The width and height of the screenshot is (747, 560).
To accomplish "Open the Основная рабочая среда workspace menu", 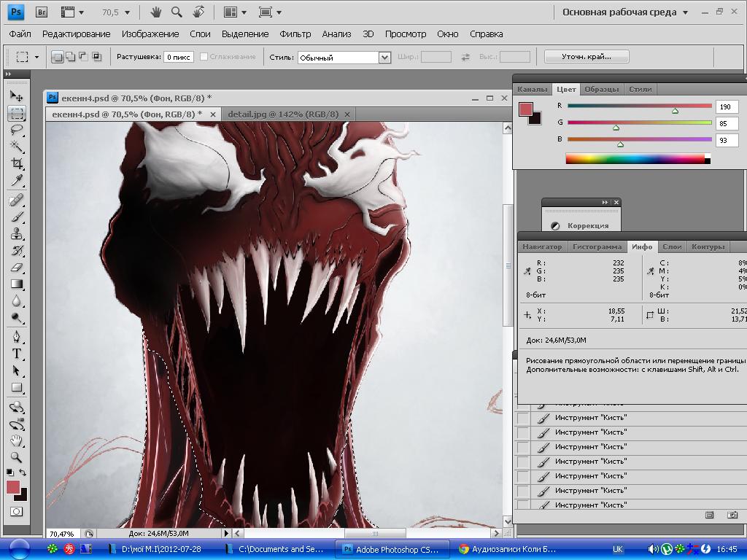I will pos(625,12).
